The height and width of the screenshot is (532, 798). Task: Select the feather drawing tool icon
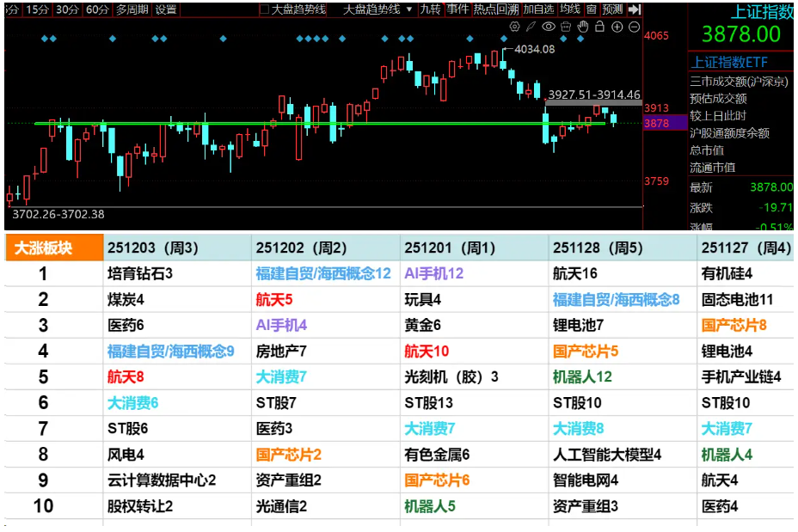[532, 27]
